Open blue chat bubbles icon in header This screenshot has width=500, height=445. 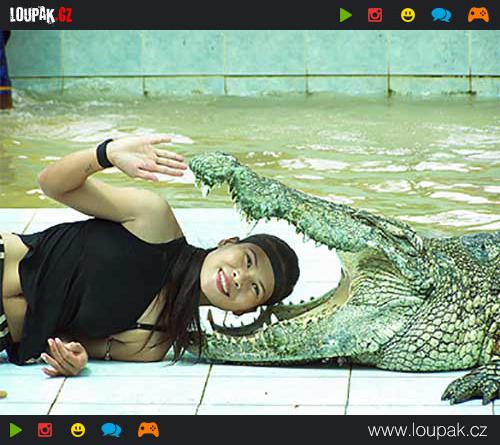click(x=441, y=15)
